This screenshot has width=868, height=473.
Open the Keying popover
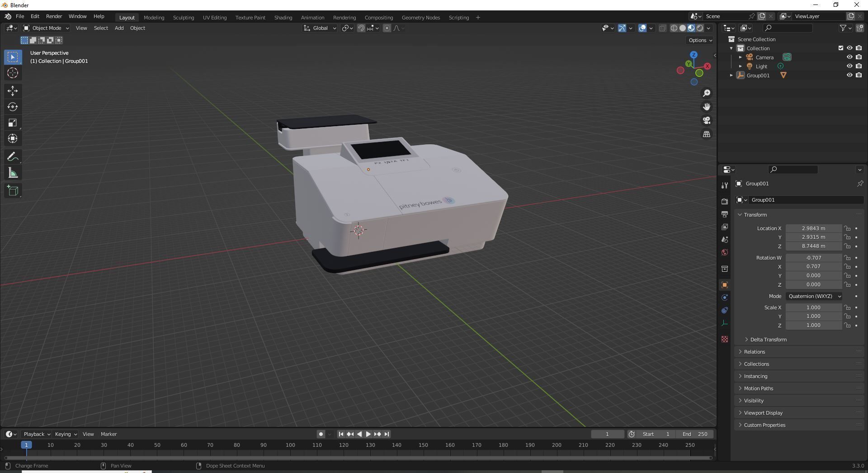click(66, 434)
